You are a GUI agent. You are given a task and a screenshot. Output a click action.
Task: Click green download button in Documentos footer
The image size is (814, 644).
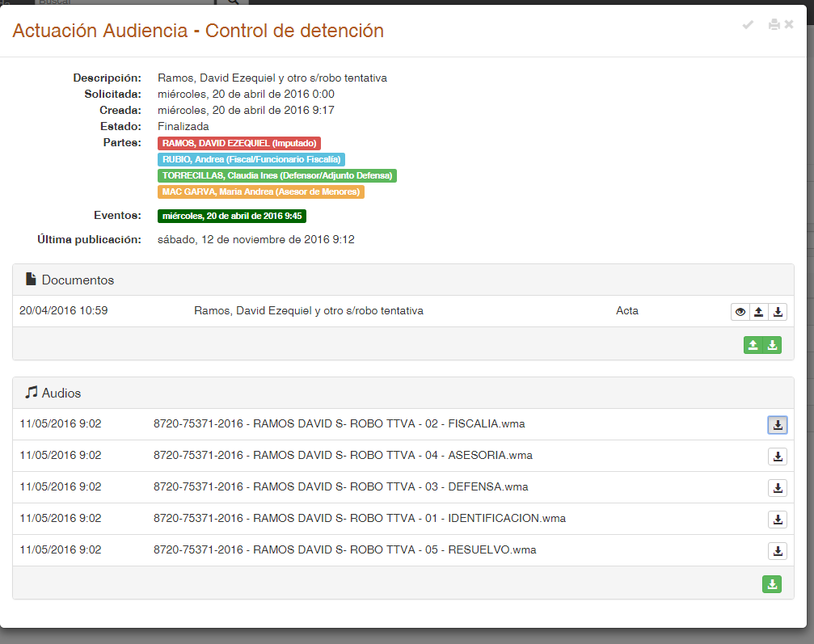(x=773, y=345)
